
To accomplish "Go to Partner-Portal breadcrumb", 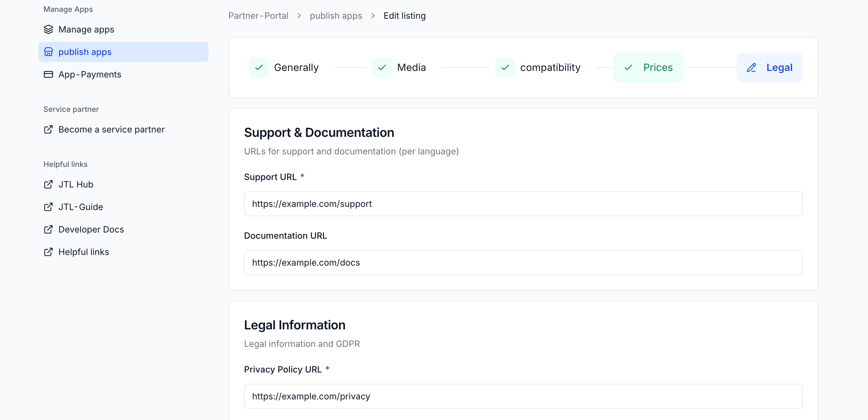I will (x=258, y=16).
